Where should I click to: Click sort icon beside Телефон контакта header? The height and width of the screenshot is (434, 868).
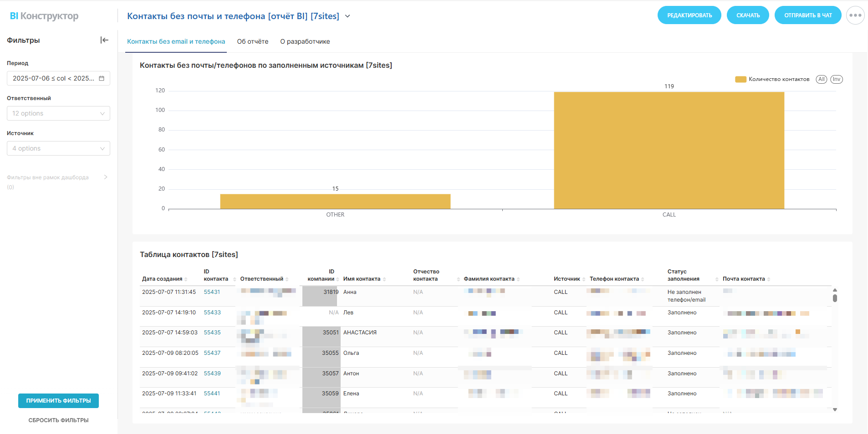point(643,279)
